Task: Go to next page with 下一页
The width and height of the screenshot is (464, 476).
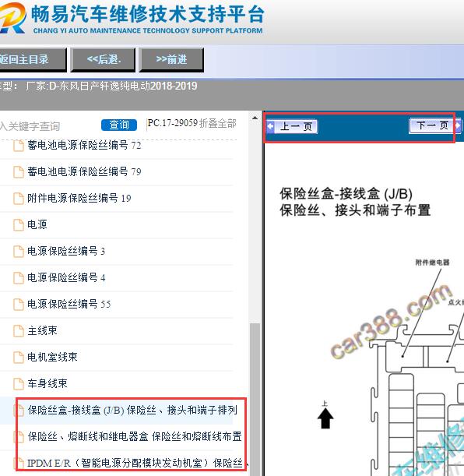Action: pos(435,125)
